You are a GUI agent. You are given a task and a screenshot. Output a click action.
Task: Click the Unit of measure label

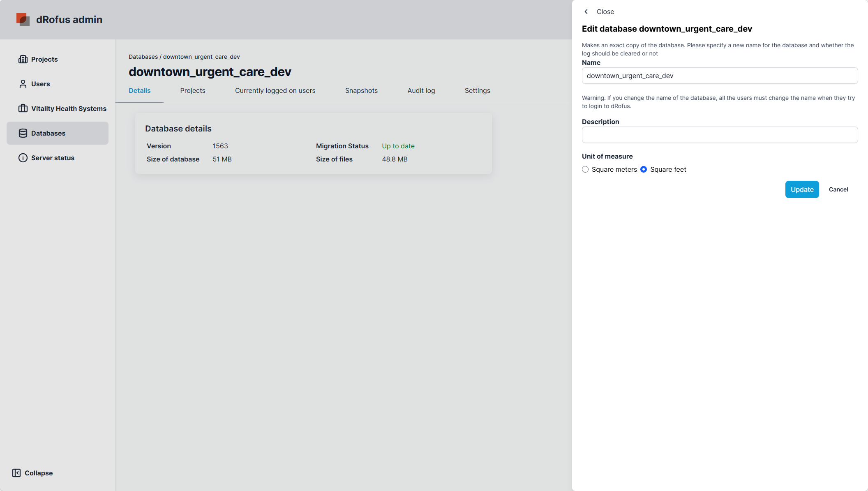click(607, 156)
